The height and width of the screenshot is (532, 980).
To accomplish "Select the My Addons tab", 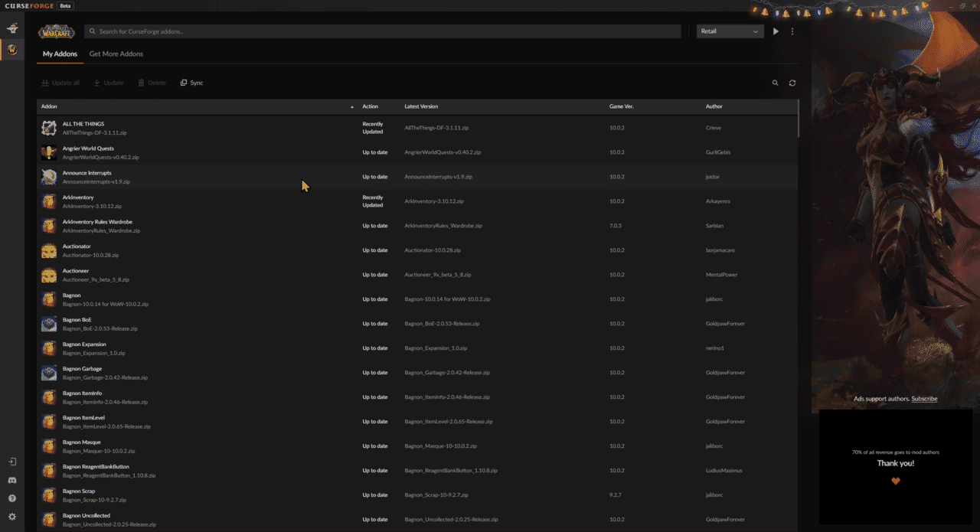I will (59, 54).
